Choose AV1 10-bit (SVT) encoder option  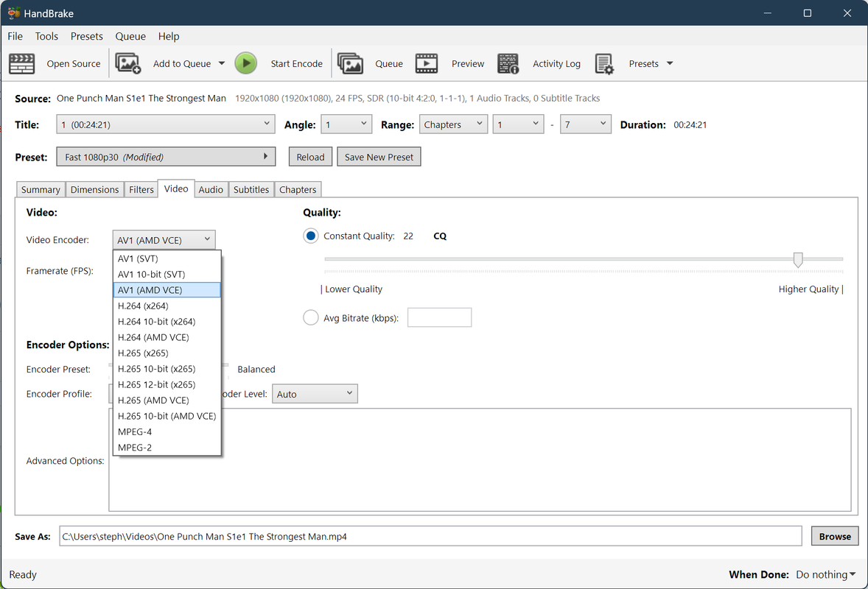pyautogui.click(x=167, y=275)
